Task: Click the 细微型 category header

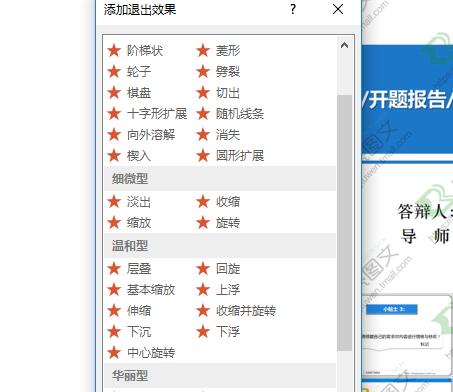Action: point(220,179)
